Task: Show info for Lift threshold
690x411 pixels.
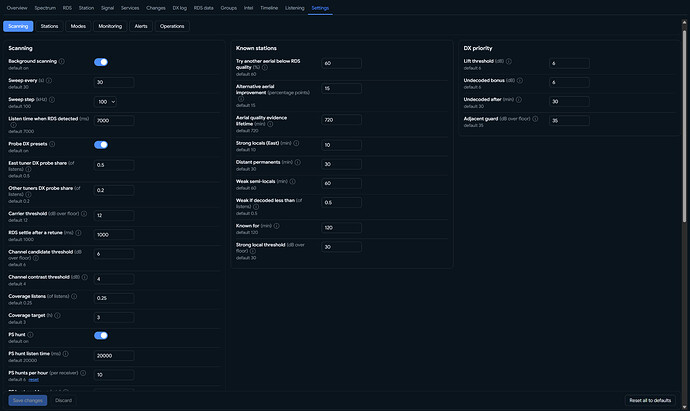Action: coord(509,61)
